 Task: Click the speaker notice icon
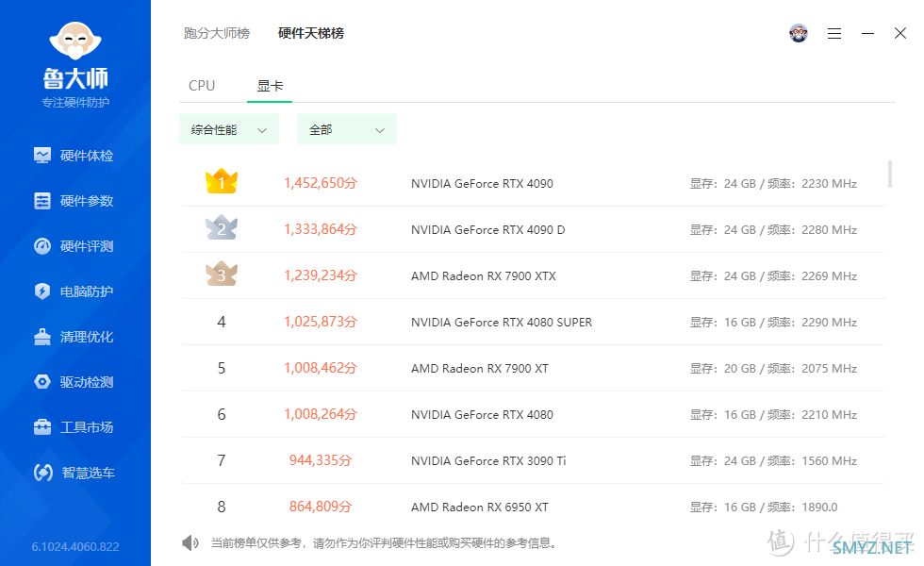[190, 542]
